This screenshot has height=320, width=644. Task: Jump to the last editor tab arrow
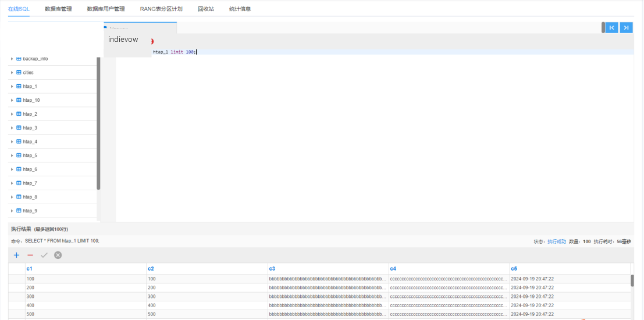click(x=626, y=27)
